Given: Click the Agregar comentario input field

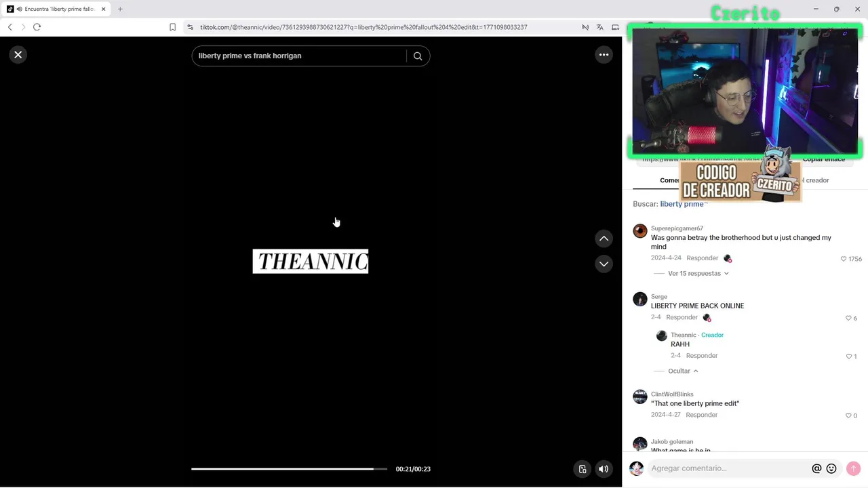Looking at the screenshot, I should (x=728, y=468).
